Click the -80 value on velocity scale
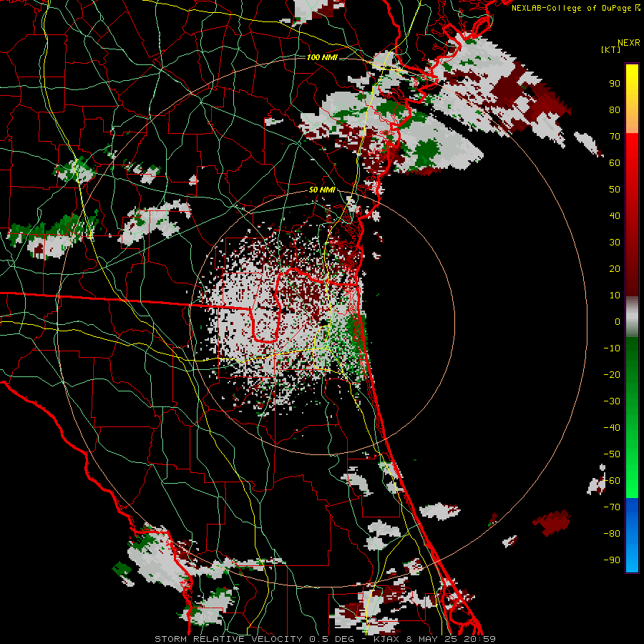Image resolution: width=644 pixels, height=644 pixels. click(612, 534)
